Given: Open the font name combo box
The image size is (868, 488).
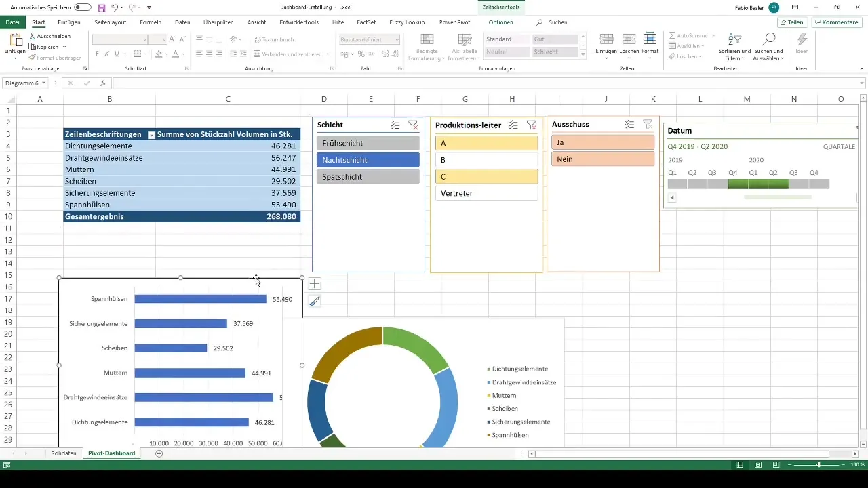Looking at the screenshot, I should (119, 40).
